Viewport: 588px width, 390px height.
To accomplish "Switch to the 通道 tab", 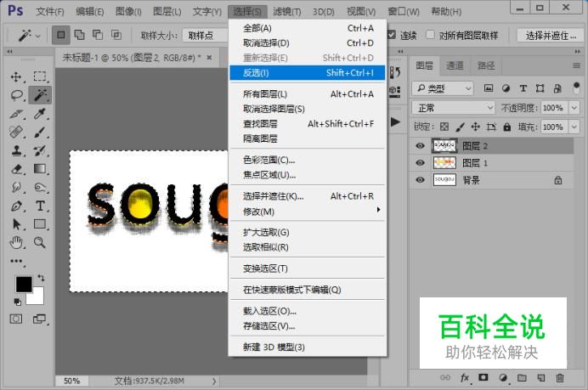I will 455,65.
